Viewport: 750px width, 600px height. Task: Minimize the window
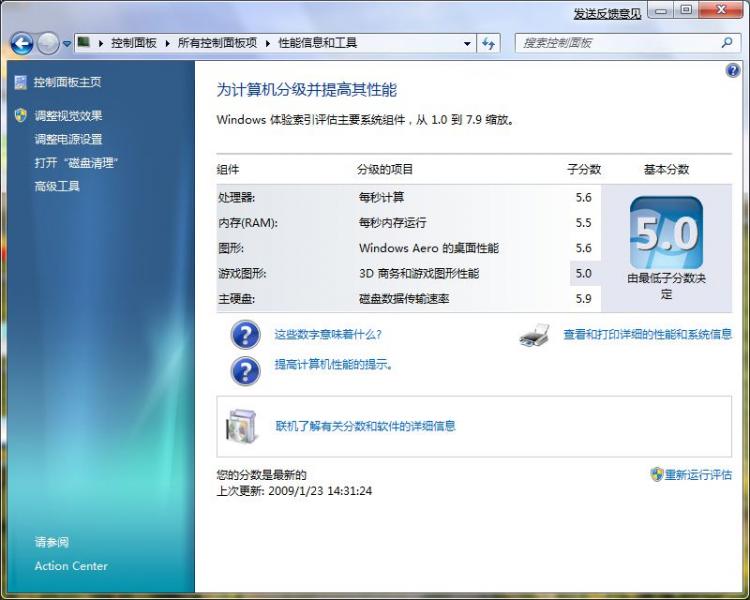point(661,10)
